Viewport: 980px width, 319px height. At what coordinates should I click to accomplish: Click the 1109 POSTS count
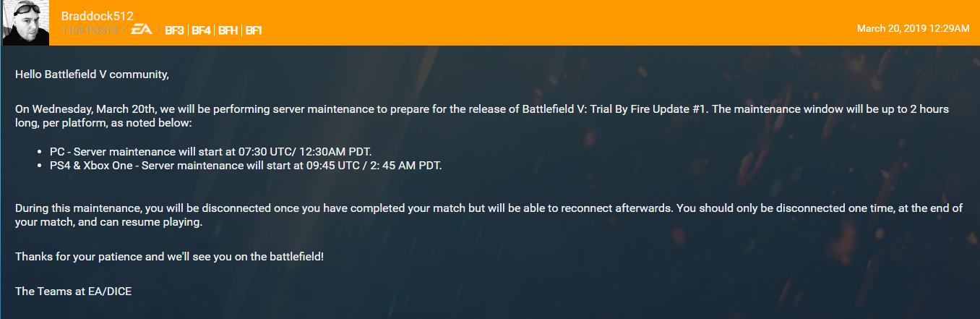pyautogui.click(x=90, y=30)
